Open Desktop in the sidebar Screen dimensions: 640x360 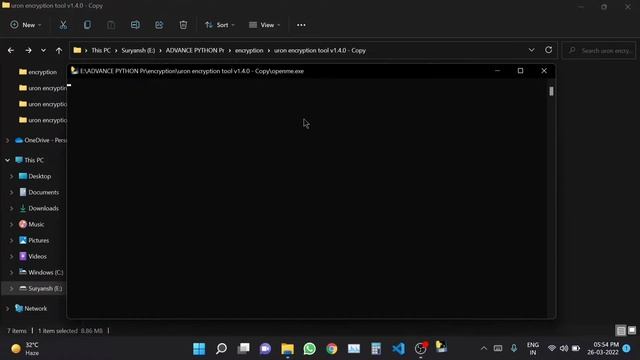point(35,176)
